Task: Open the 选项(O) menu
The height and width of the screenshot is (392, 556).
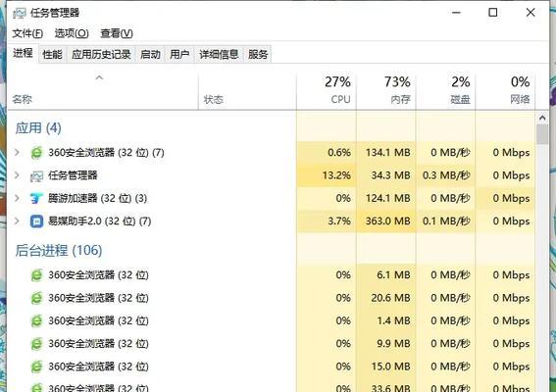Action: click(72, 33)
